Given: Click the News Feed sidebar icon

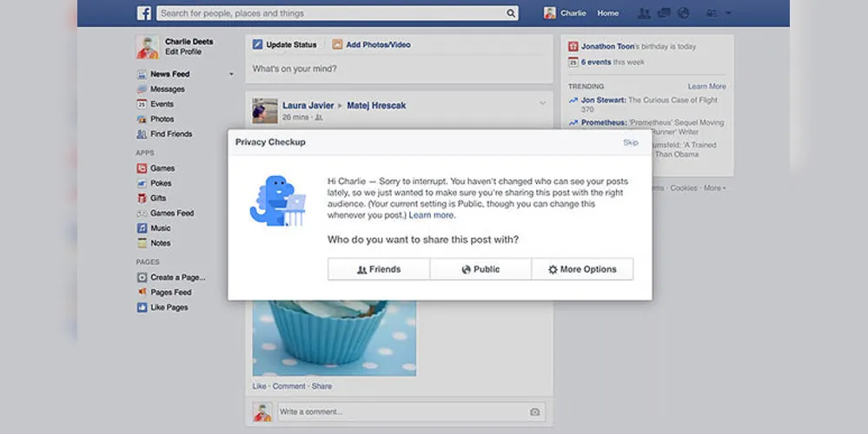Looking at the screenshot, I should click(x=142, y=74).
